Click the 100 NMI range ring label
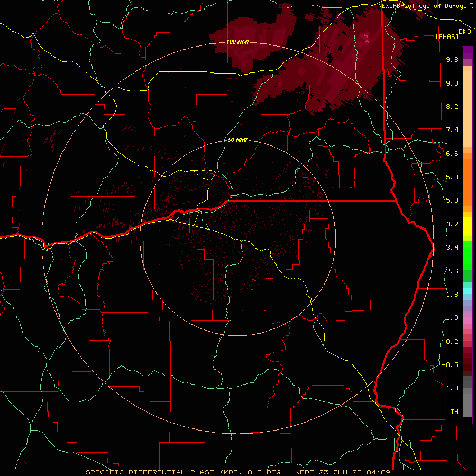The height and width of the screenshot is (476, 476). pos(237,42)
